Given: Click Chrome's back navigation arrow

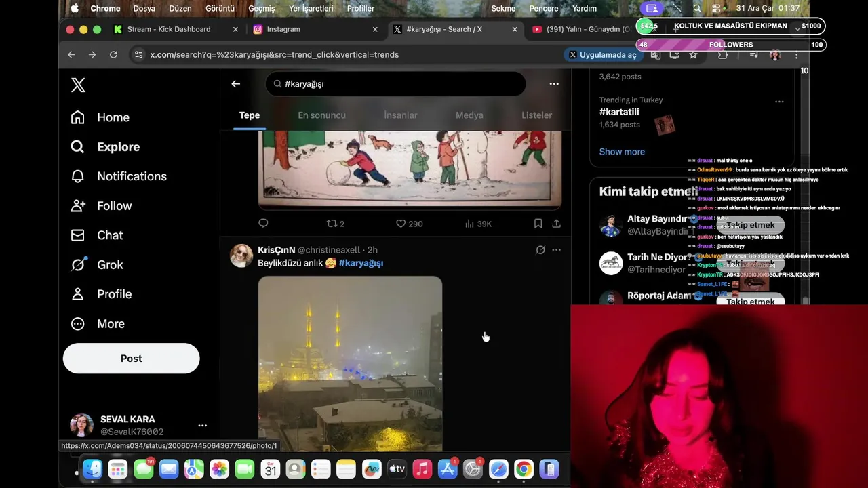Looking at the screenshot, I should (x=71, y=54).
